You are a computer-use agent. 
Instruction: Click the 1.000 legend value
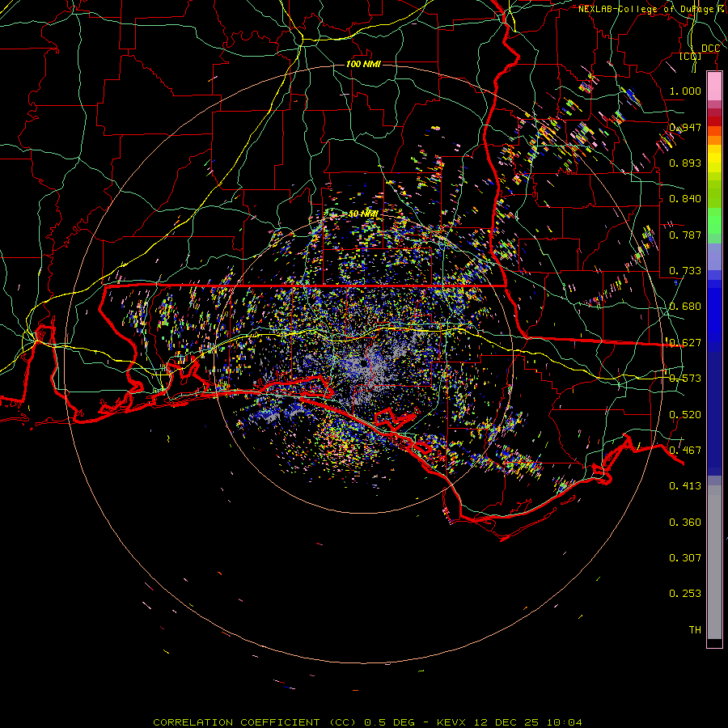pos(685,91)
